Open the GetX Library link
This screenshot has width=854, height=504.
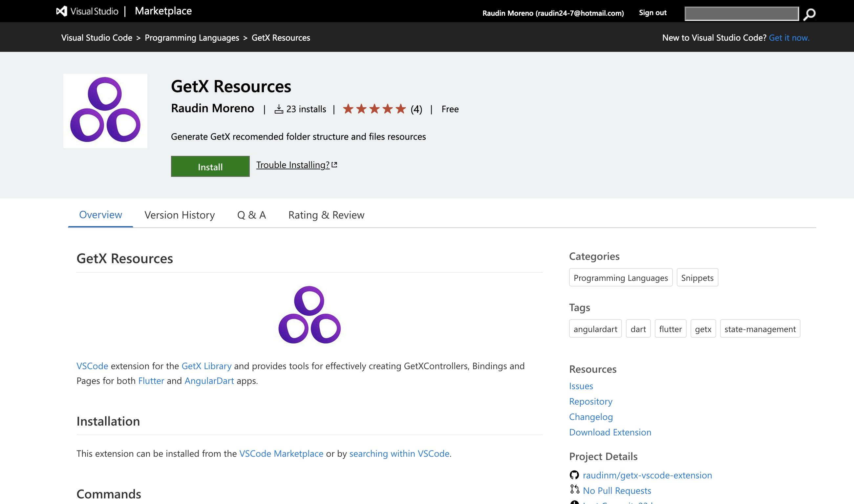point(206,366)
